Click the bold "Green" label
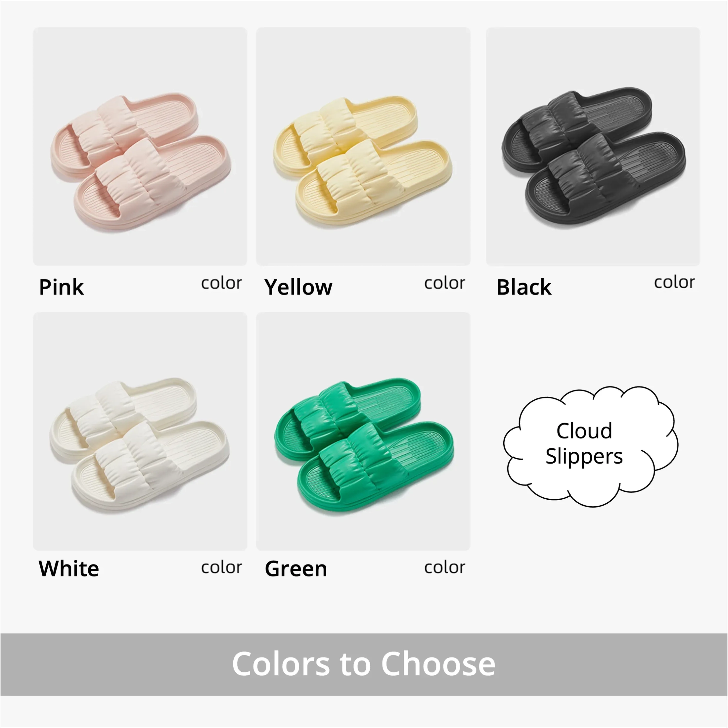The width and height of the screenshot is (728, 728). (296, 568)
